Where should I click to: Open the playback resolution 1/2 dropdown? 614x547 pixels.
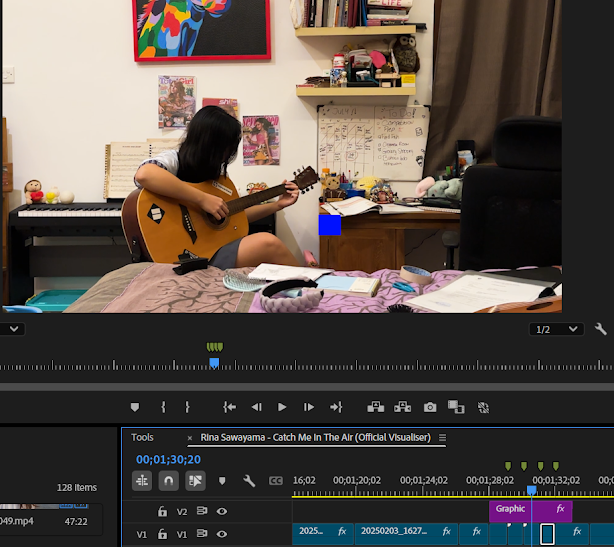pos(556,329)
